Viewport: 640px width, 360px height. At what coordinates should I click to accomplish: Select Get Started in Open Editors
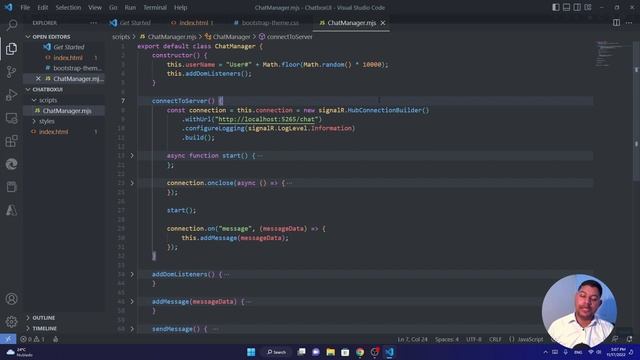tap(69, 47)
